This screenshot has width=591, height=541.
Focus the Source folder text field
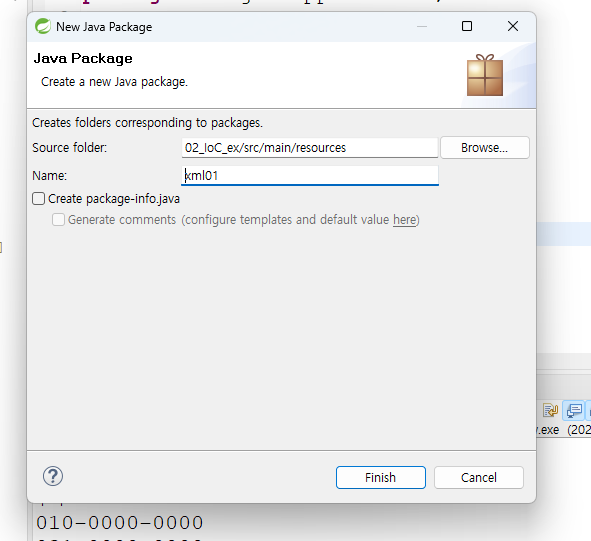(309, 147)
